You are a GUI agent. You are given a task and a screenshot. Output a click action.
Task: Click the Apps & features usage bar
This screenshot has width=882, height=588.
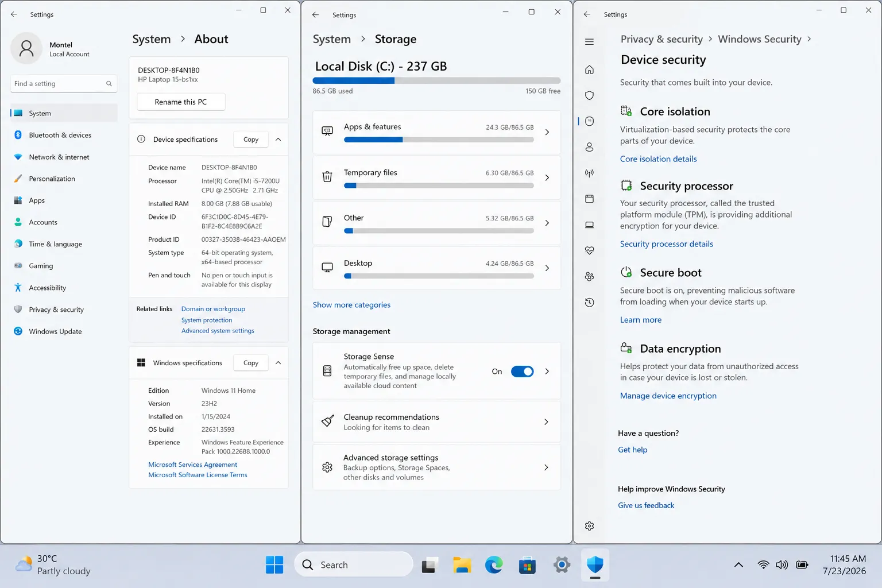pyautogui.click(x=439, y=140)
